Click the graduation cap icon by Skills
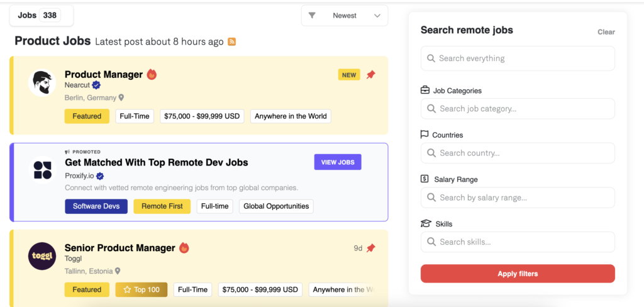The height and width of the screenshot is (307, 644). (426, 223)
